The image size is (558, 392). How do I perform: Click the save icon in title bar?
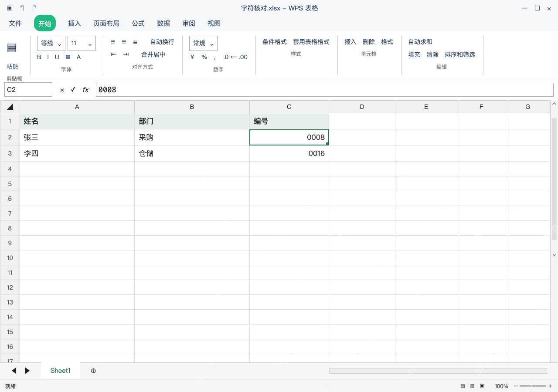[x=10, y=8]
